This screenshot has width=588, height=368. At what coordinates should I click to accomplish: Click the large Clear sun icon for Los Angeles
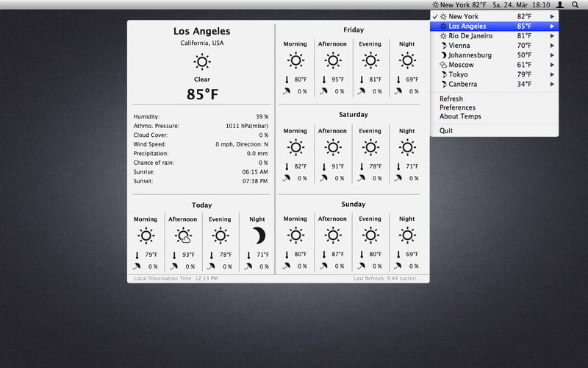click(x=201, y=62)
